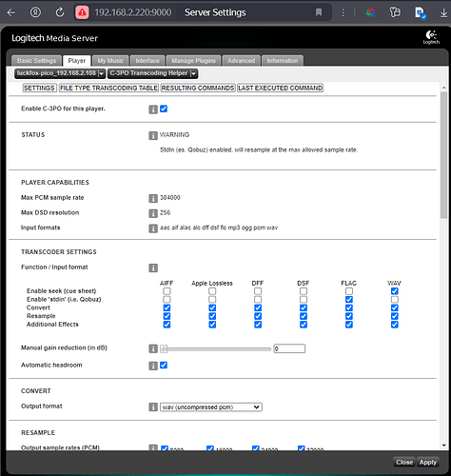
Task: Reload the page with refresh icon
Action: click(x=60, y=12)
